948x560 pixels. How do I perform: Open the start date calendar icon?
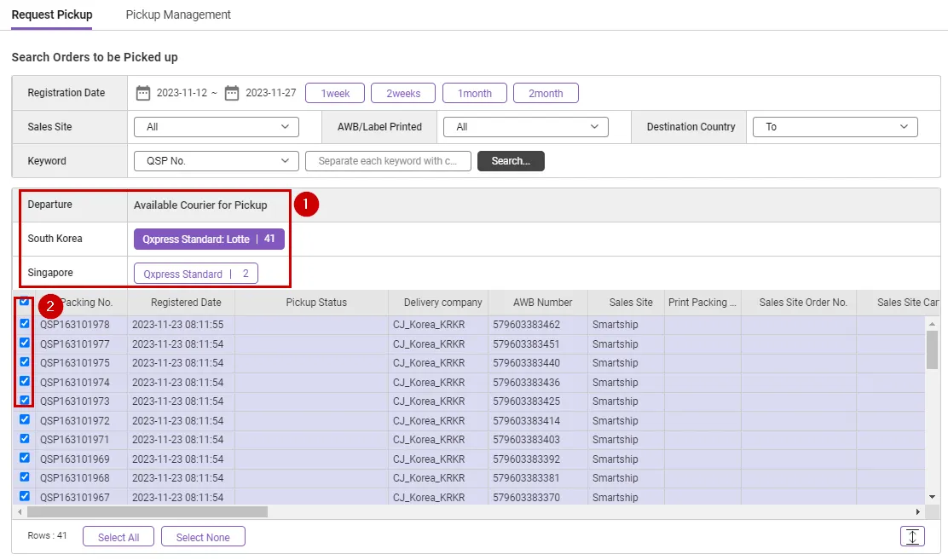(143, 93)
